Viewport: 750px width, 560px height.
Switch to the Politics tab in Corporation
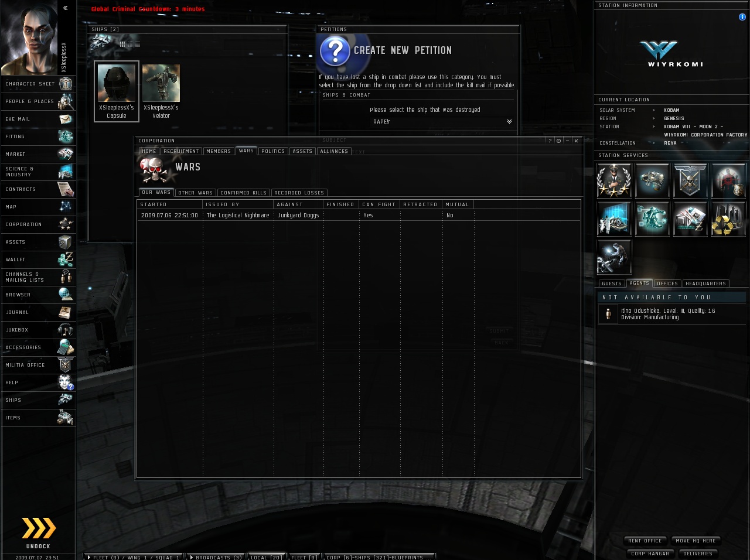point(273,151)
